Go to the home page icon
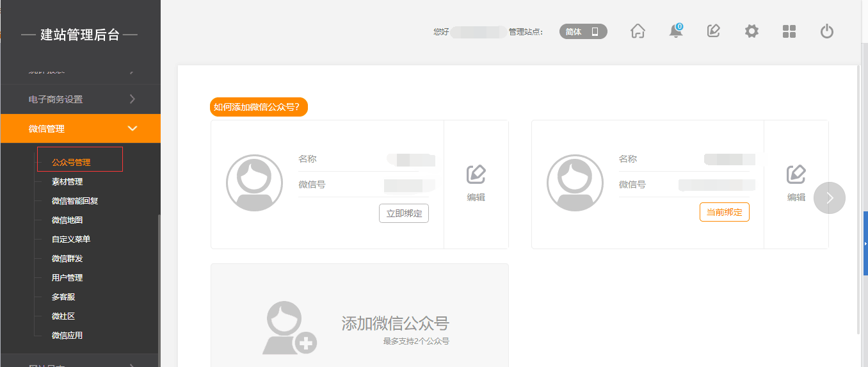Image resolution: width=868 pixels, height=367 pixels. pos(638,31)
